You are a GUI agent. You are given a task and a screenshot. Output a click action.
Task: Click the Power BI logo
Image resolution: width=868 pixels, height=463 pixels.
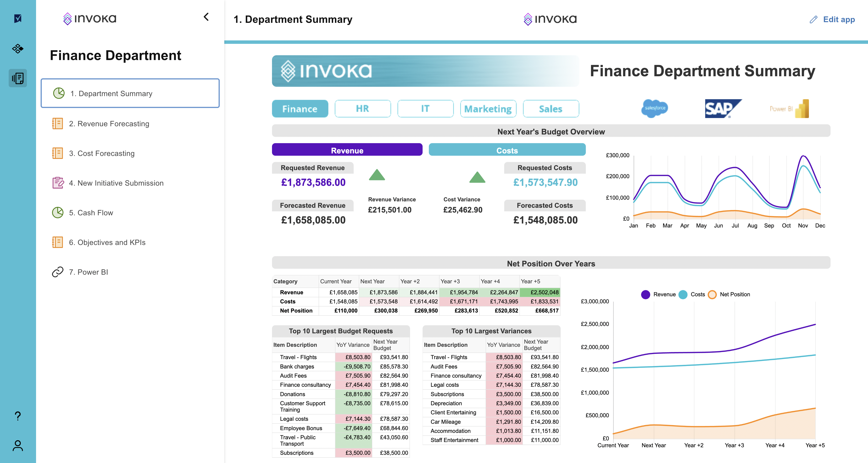coord(789,109)
